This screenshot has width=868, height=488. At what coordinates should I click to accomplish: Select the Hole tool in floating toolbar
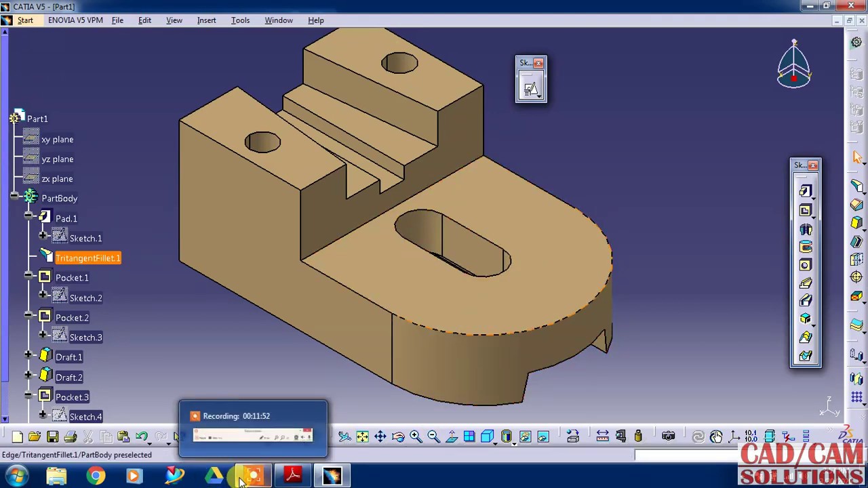[x=805, y=266]
